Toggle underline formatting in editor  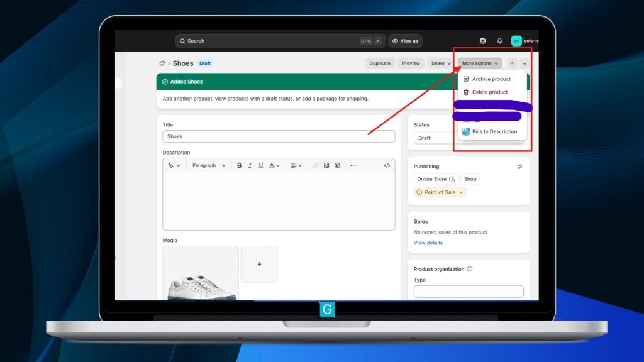260,165
